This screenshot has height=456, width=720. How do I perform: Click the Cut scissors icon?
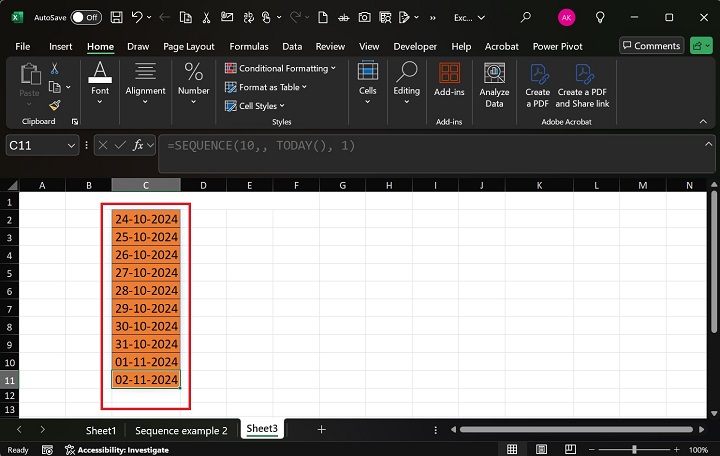[x=55, y=68]
